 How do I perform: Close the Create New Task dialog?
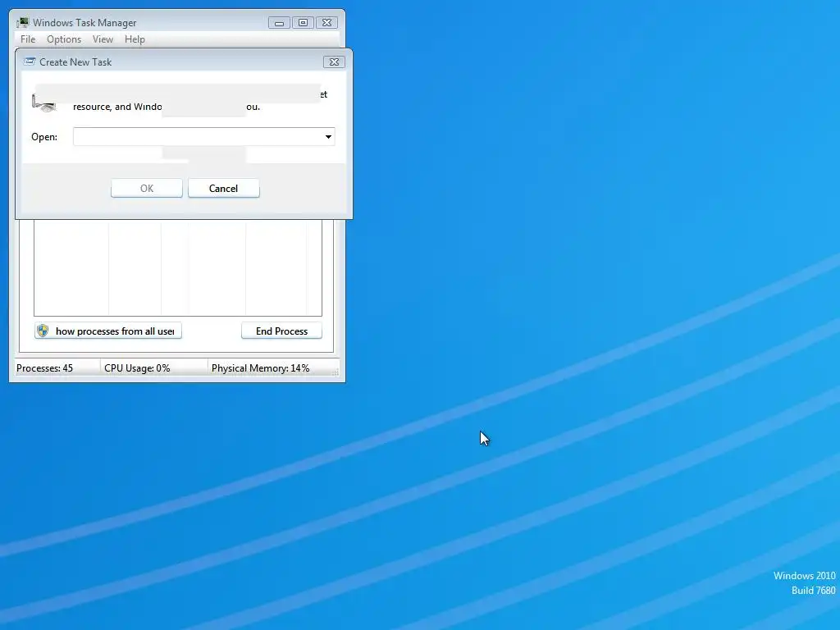tap(335, 62)
